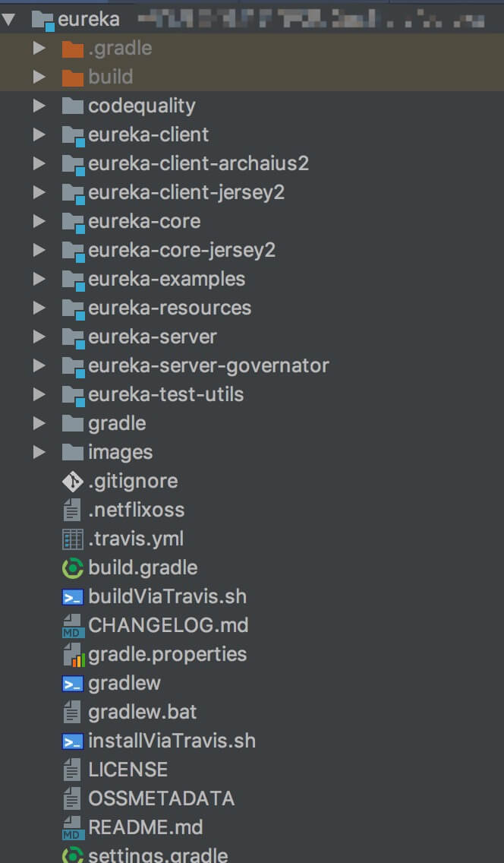Open the .travis.yml file

pos(136,539)
